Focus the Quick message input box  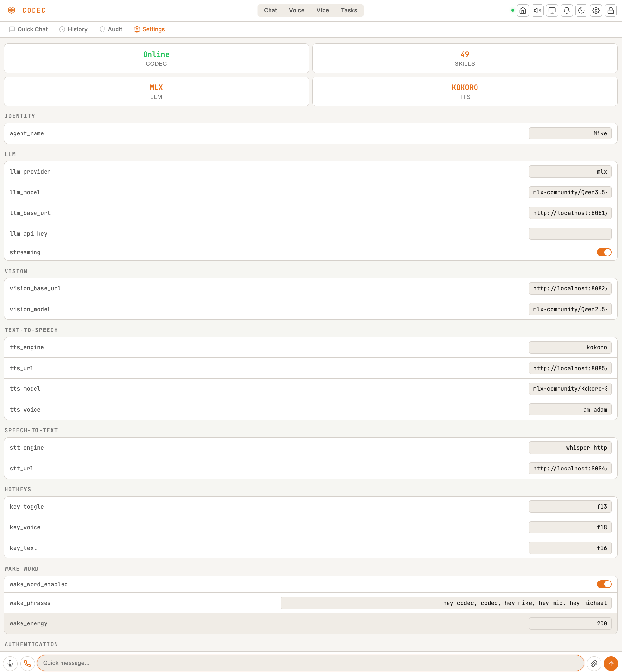311,663
